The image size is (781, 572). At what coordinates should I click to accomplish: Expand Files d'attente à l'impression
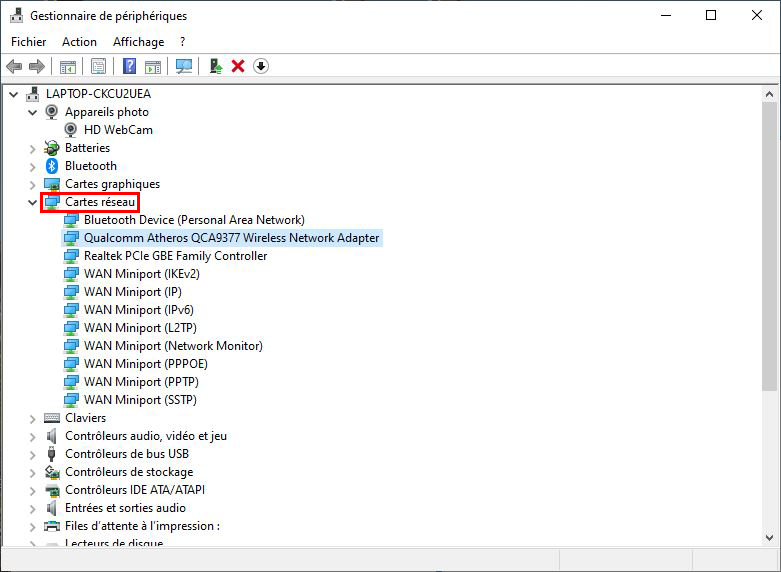tap(33, 527)
